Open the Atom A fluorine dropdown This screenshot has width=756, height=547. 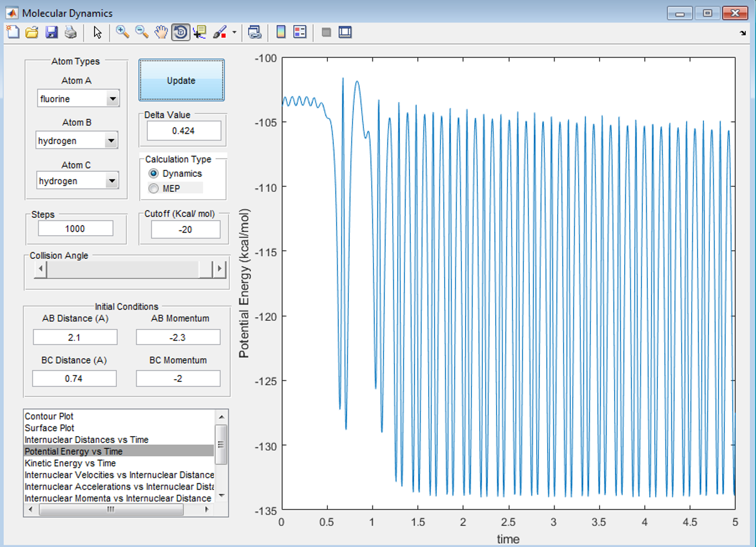point(112,99)
